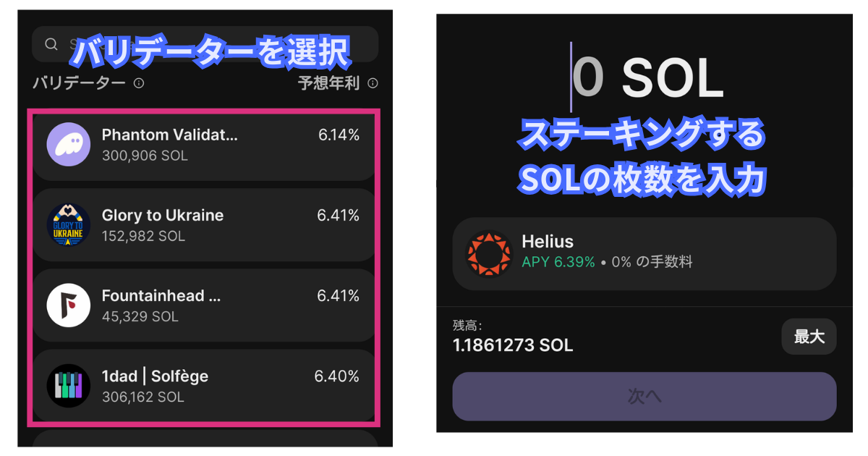Click the バリデーター column header

point(79,83)
